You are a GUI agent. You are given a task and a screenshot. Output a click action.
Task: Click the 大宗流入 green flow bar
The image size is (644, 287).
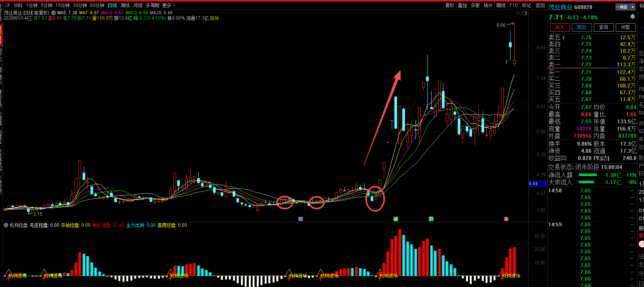point(586,182)
